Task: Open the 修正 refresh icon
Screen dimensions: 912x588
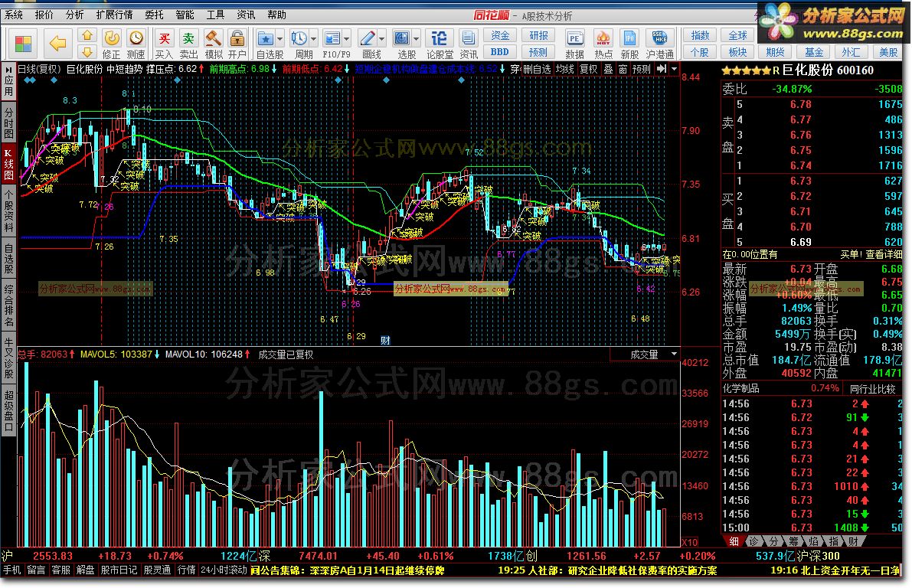Action: point(111,38)
